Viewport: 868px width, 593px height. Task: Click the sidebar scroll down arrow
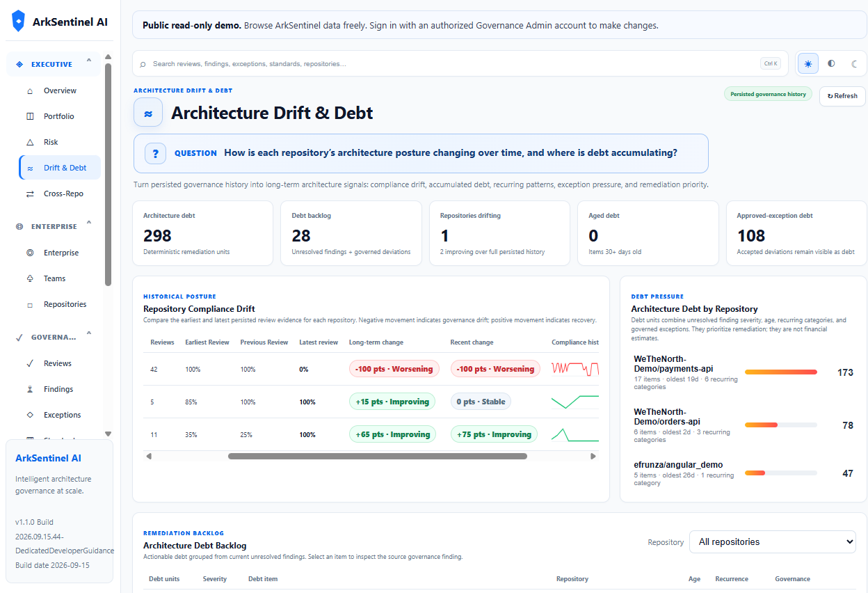pos(108,434)
